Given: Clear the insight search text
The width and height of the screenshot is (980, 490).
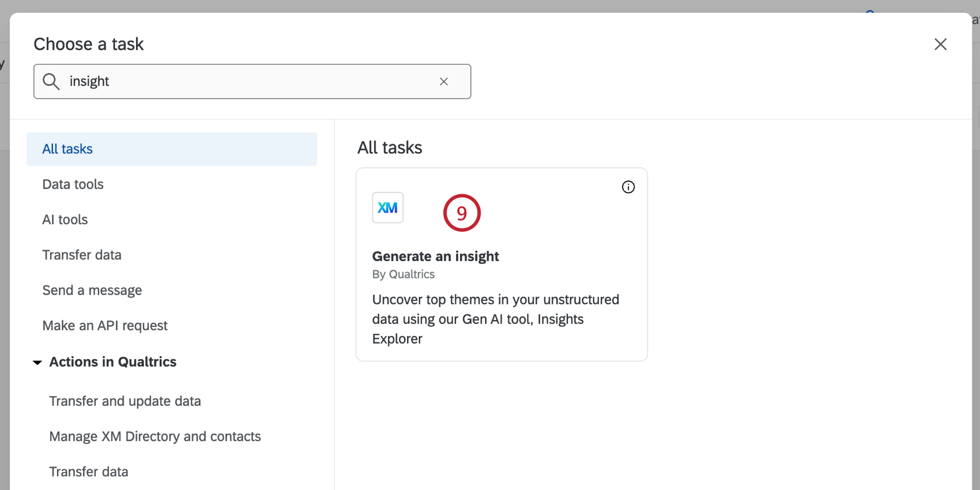Looking at the screenshot, I should pos(444,81).
